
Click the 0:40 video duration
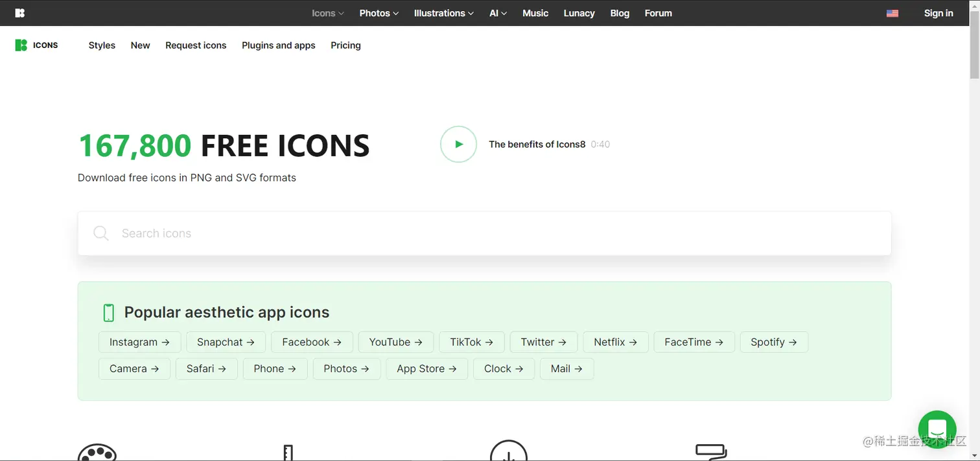pyautogui.click(x=600, y=145)
